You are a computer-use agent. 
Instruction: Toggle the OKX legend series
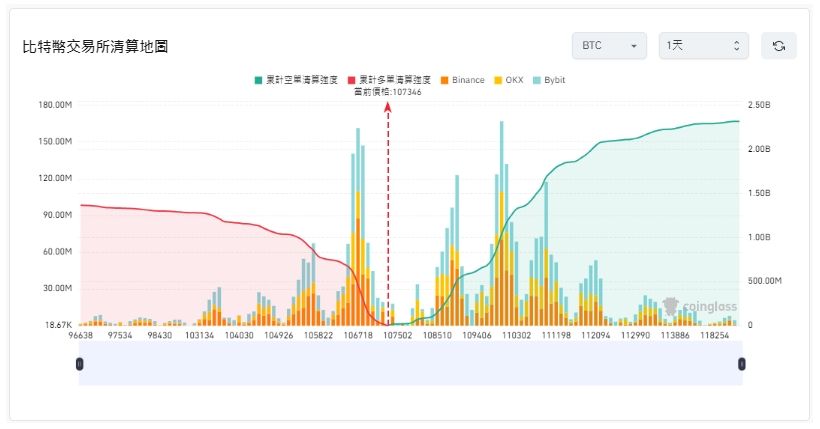click(509, 80)
